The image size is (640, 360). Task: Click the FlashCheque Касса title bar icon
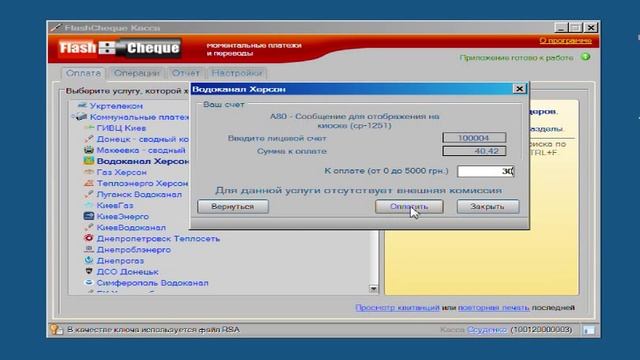[x=55, y=28]
